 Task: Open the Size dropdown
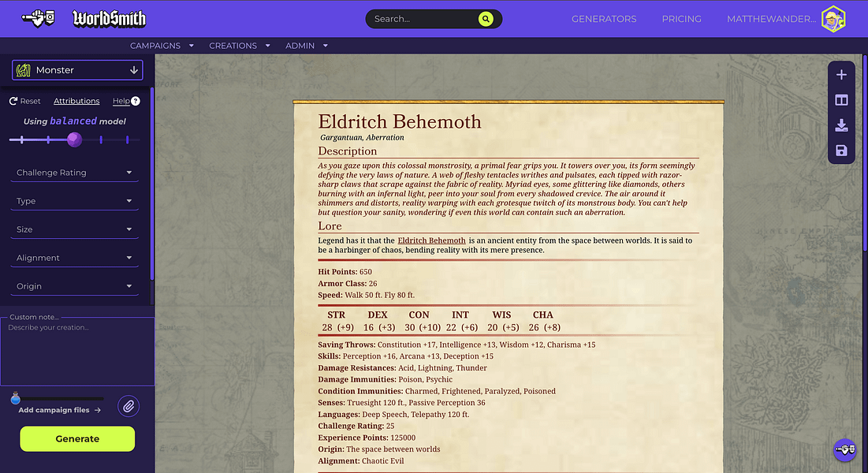pos(74,229)
